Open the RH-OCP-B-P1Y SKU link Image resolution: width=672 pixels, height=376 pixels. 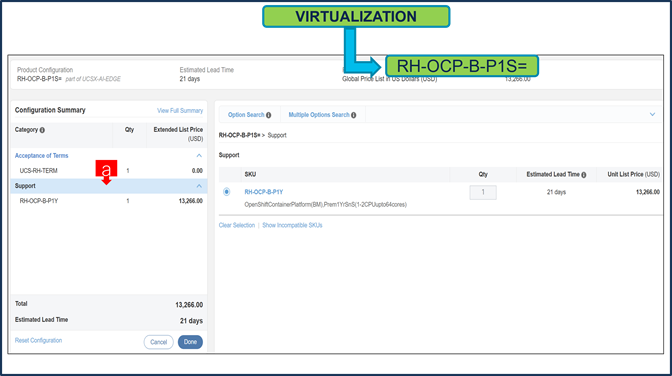(x=264, y=192)
